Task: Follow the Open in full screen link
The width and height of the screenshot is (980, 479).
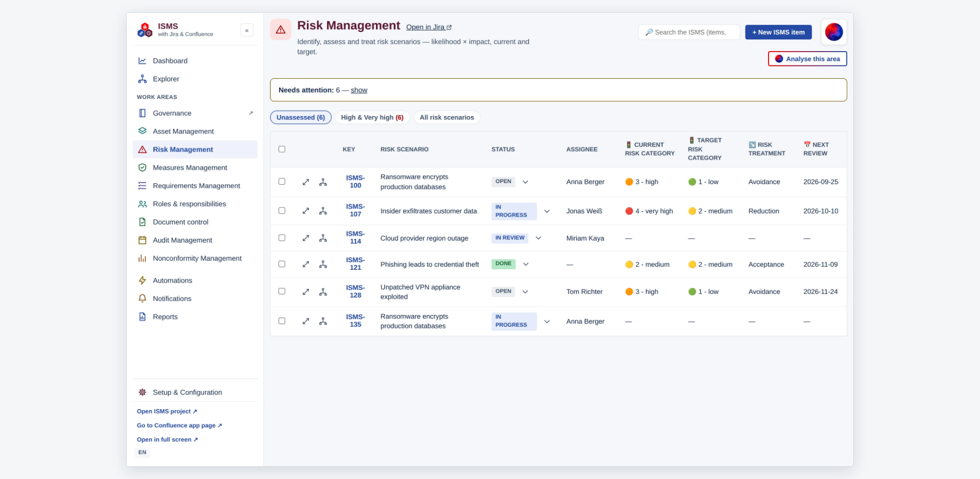Action: pyautogui.click(x=167, y=440)
